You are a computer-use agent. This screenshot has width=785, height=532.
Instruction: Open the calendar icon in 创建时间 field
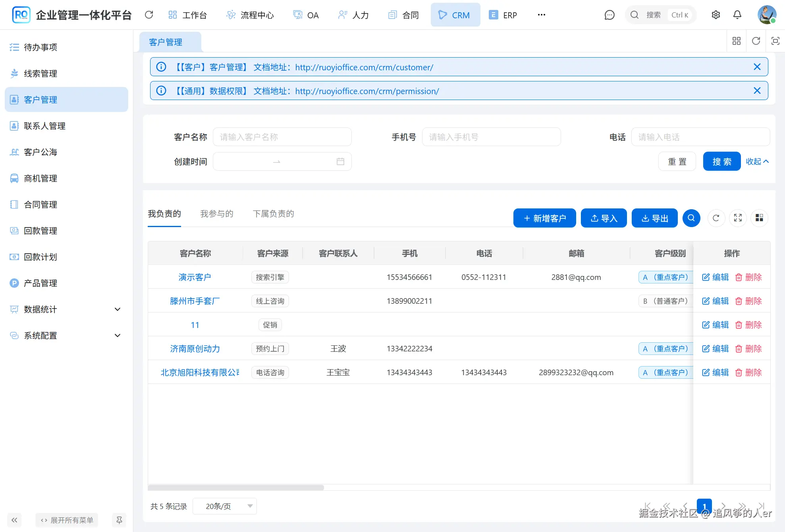tap(340, 162)
